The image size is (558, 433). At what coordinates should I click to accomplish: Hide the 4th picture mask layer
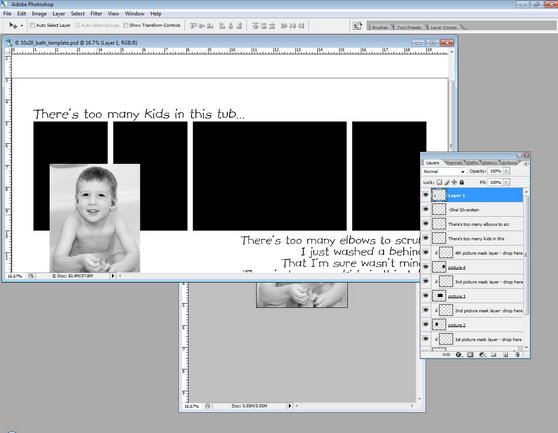[426, 253]
